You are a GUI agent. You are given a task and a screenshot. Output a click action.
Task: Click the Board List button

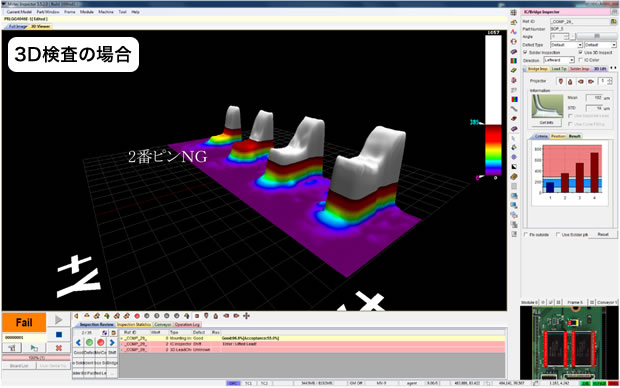pyautogui.click(x=19, y=366)
